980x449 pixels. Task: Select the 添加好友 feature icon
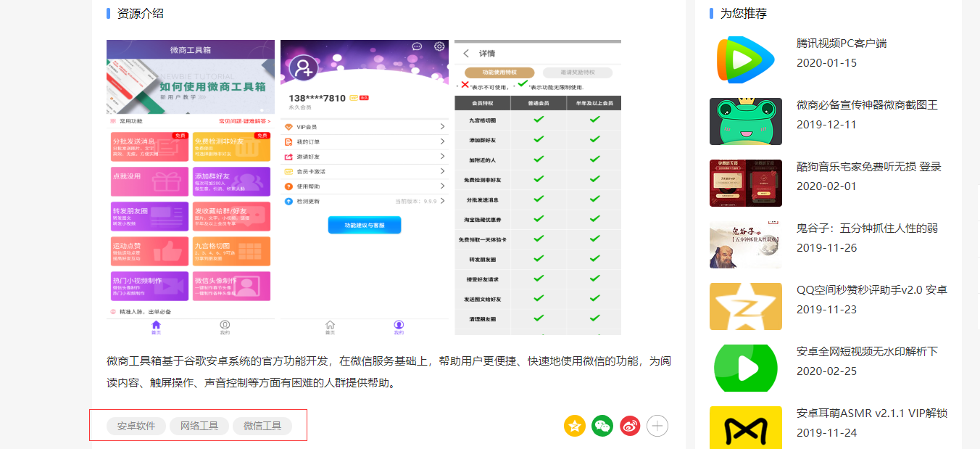click(x=232, y=181)
